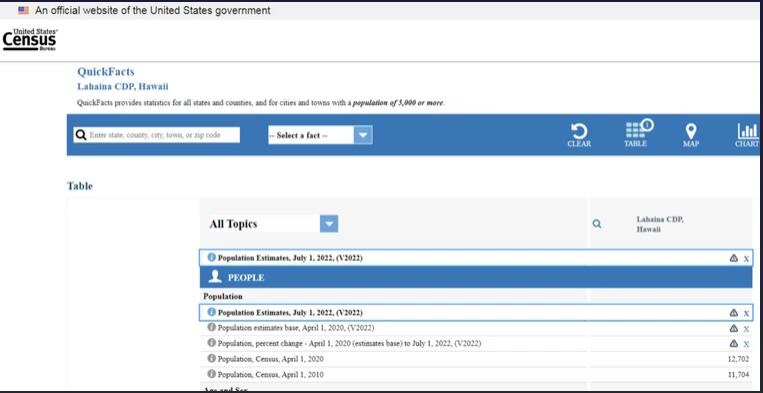The width and height of the screenshot is (763, 393).
Task: Click the Population estimates base, April 1, 2020 label
Action: pos(296,328)
